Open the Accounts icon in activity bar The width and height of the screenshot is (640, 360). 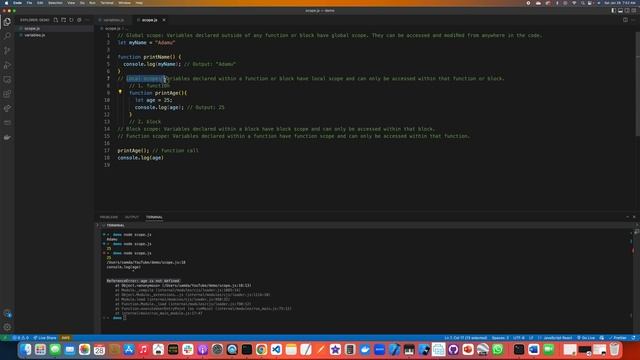(7, 314)
